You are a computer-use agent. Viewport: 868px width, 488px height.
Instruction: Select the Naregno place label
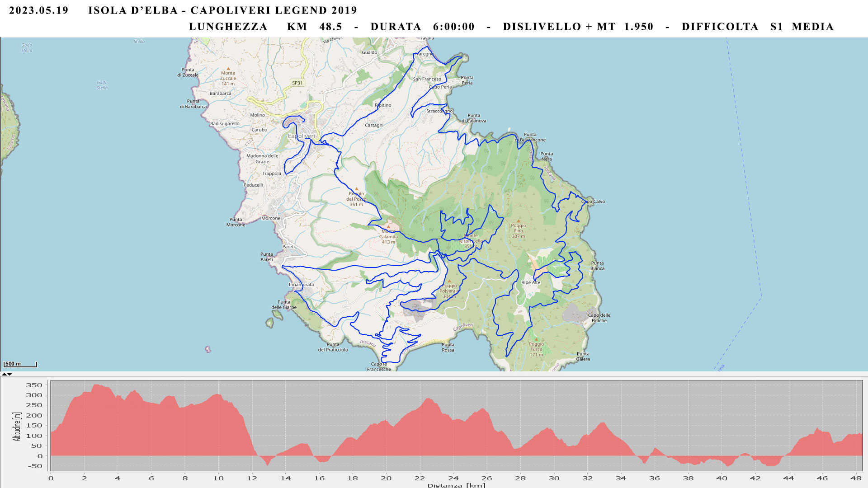(x=425, y=54)
